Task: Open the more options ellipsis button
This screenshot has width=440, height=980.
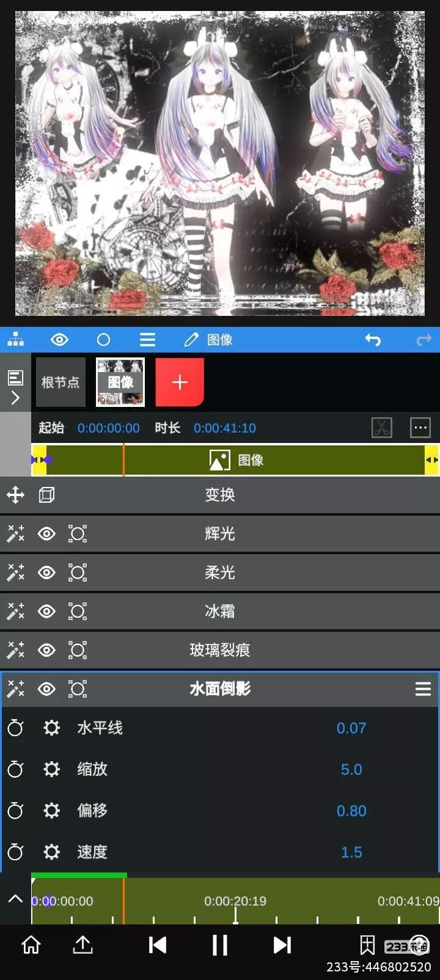Action: (x=420, y=428)
